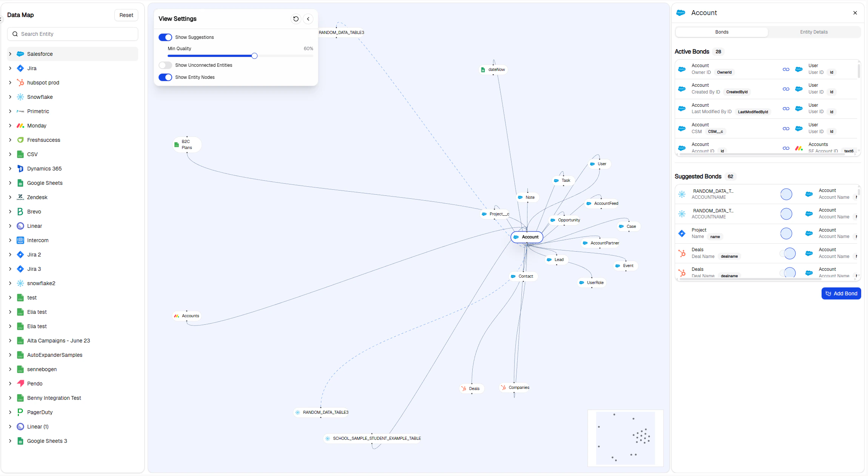Viewport: 868px width, 476px height.
Task: Switch to the Entity Details tab
Action: point(814,32)
